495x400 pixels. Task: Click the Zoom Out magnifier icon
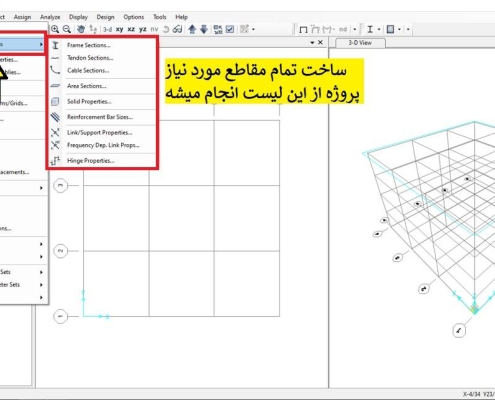coord(67,29)
